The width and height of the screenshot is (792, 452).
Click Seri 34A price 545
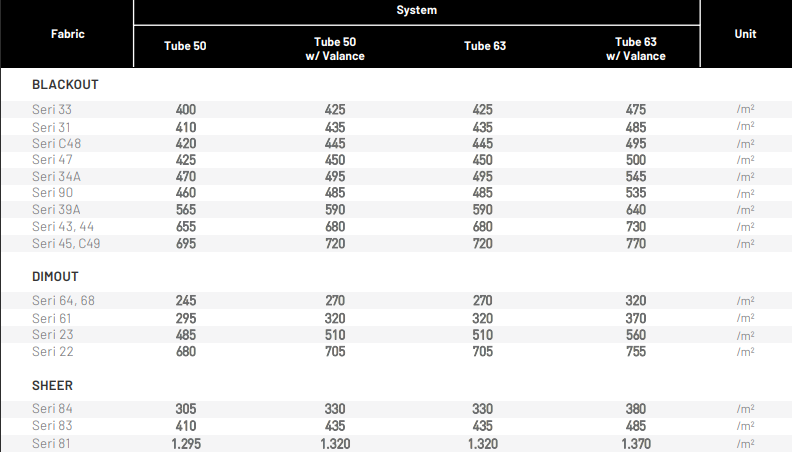click(x=636, y=176)
